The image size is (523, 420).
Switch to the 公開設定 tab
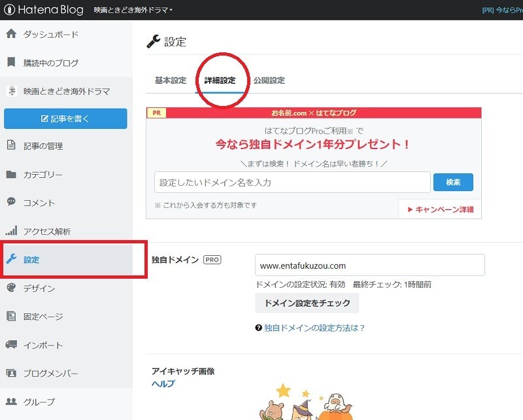(269, 80)
